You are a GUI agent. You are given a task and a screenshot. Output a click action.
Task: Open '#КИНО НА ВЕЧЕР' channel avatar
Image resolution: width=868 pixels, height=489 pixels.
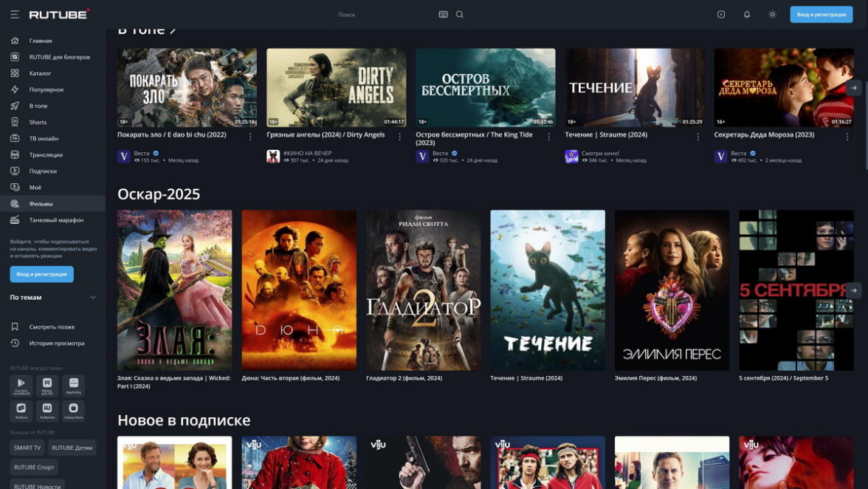[273, 157]
